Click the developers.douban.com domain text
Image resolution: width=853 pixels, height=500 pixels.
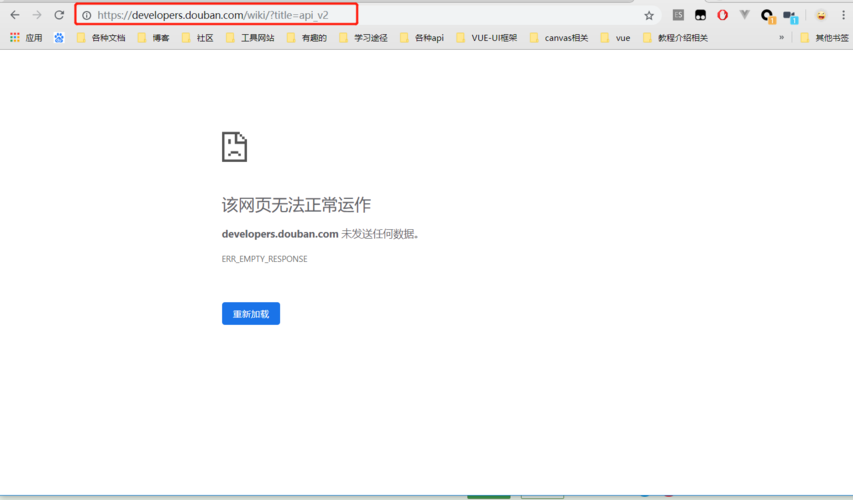280,234
